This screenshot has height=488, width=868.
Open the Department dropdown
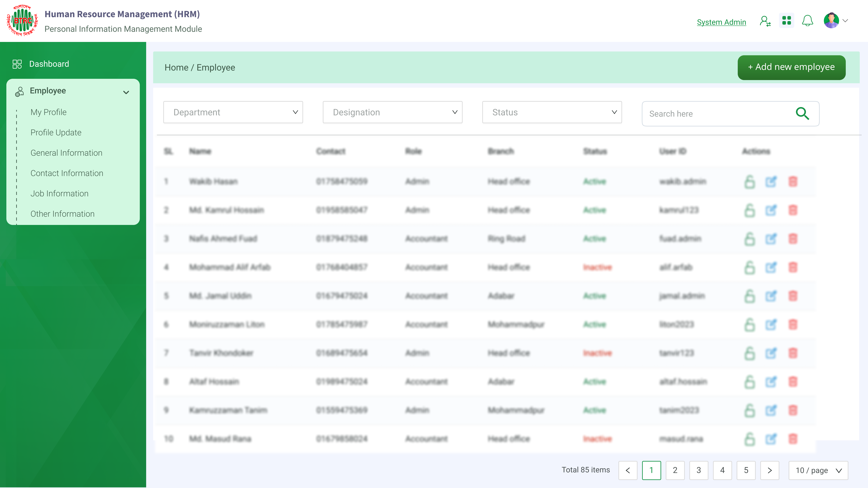(x=233, y=112)
